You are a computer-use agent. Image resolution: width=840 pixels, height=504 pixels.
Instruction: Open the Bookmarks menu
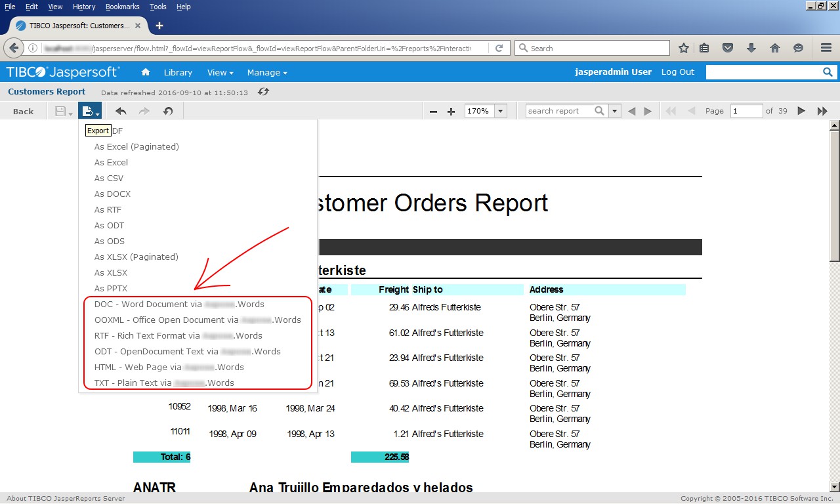pos(123,7)
